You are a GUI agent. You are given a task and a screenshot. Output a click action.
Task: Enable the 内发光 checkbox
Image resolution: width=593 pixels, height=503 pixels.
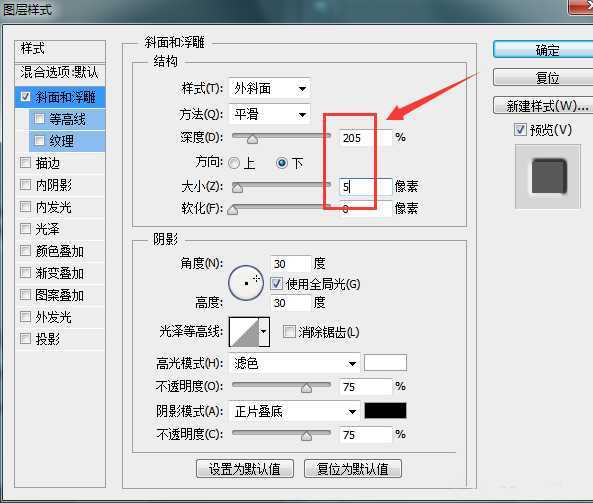tap(25, 207)
